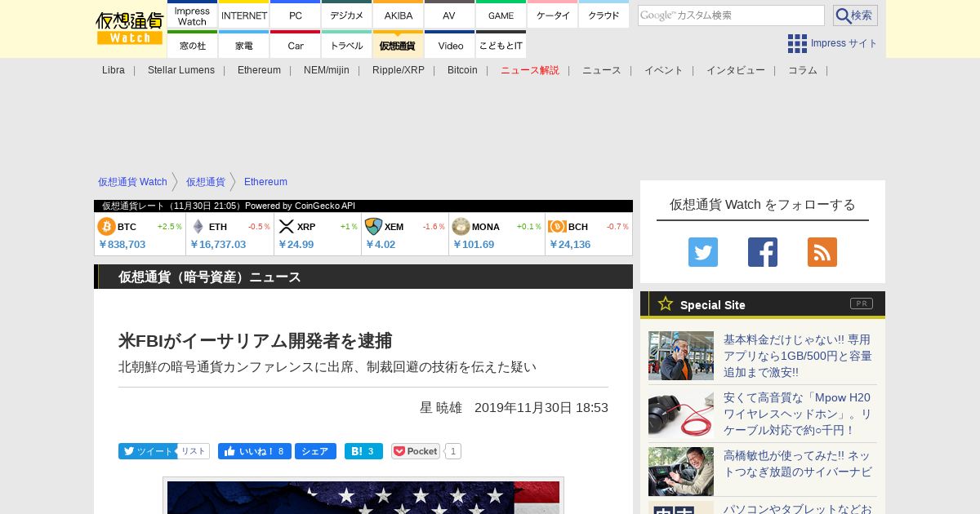Click the Twitter リスト button
The width and height of the screenshot is (980, 514).
pos(194,451)
